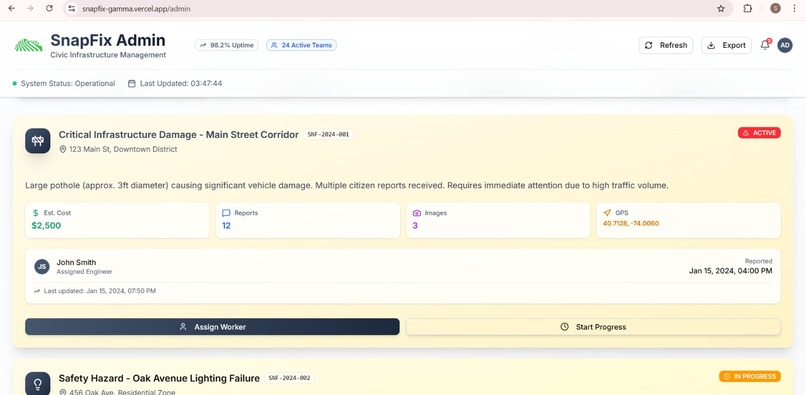Click the Assign Worker button
The width and height of the screenshot is (806, 395).
pyautogui.click(x=212, y=327)
